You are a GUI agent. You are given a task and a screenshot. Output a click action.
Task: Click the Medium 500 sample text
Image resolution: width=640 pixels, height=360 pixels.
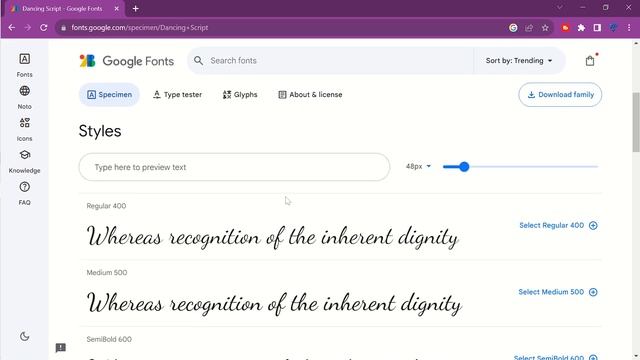tap(274, 304)
